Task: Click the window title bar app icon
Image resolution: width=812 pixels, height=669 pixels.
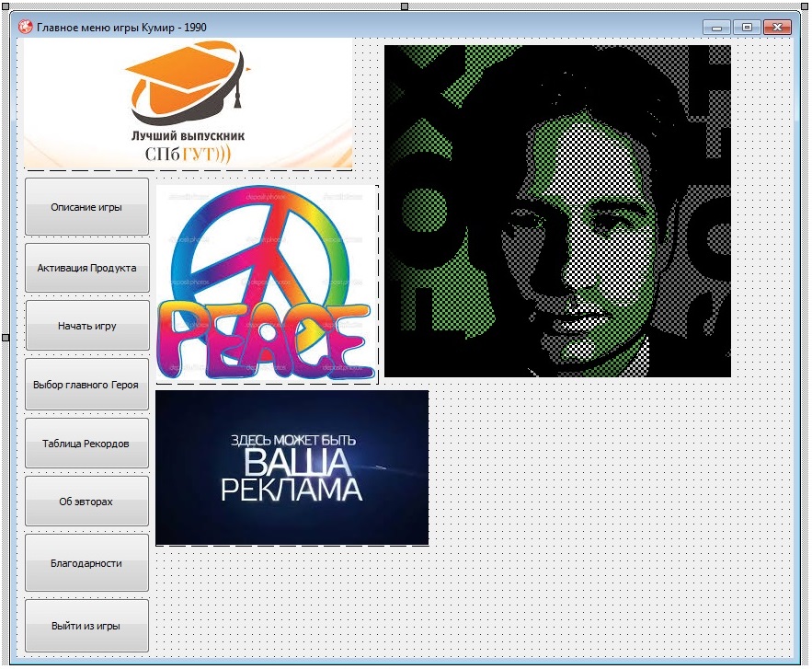Action: click(25, 27)
